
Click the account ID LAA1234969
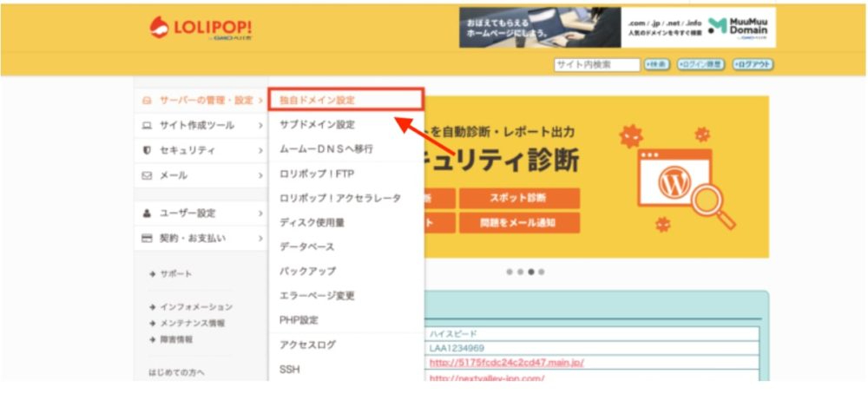[x=457, y=348]
